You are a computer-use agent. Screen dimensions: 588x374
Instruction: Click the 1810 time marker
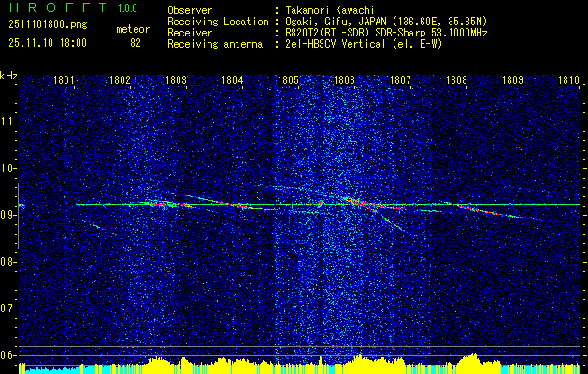coord(569,79)
